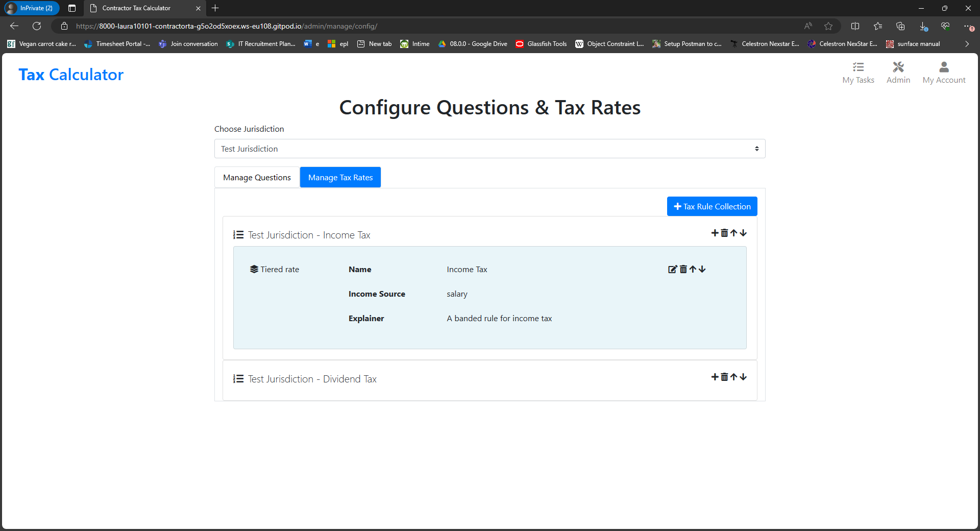Click the 'Explainer' field label
Screen dimensions: 980x531
366,318
